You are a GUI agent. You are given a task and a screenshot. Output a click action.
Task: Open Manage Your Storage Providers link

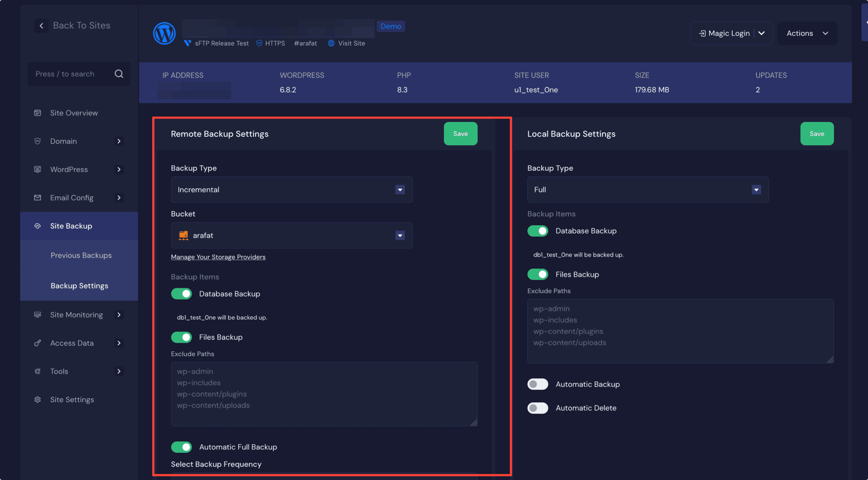click(218, 257)
